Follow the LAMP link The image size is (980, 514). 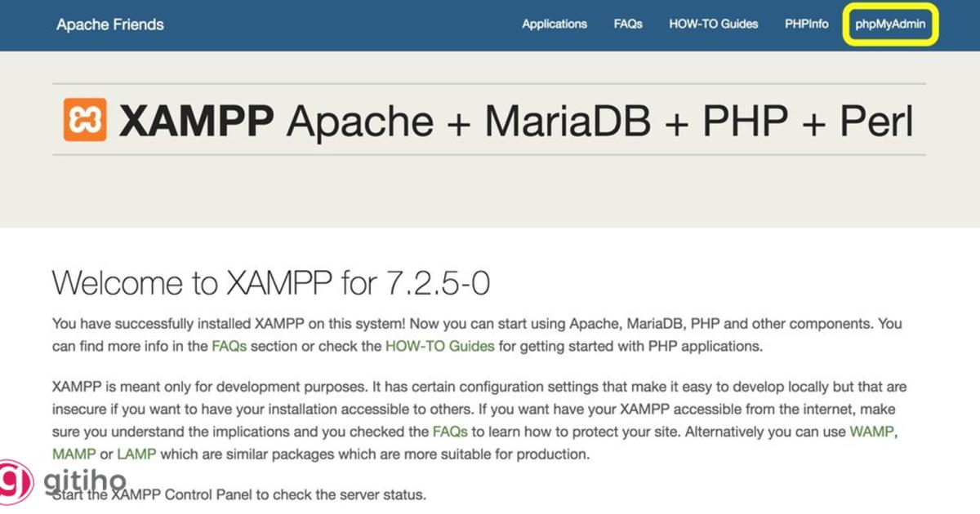[136, 454]
